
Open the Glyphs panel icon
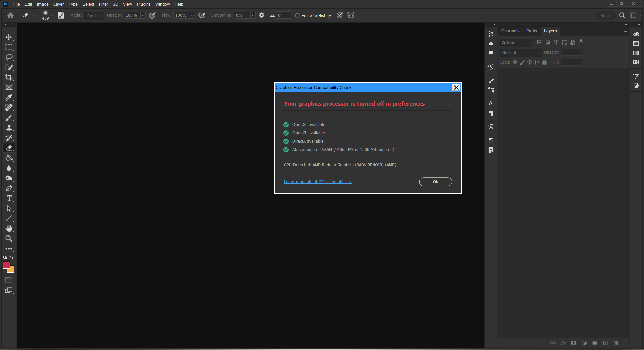pyautogui.click(x=491, y=127)
